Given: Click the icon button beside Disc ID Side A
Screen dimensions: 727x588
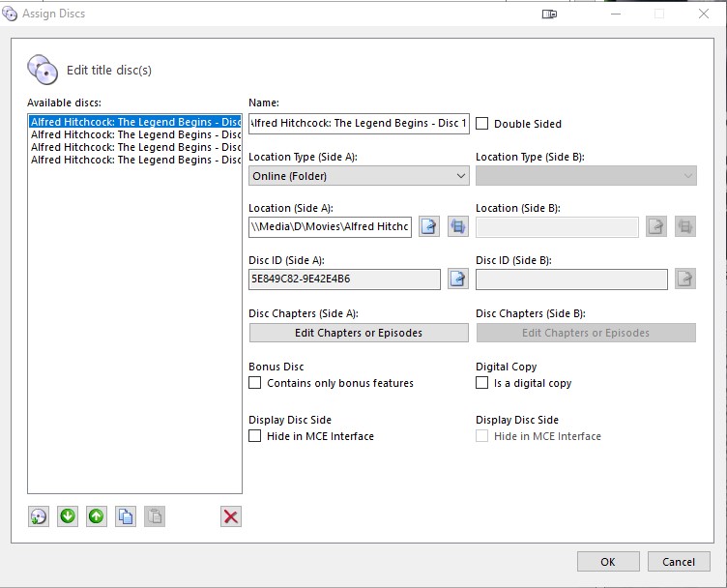Looking at the screenshot, I should [458, 279].
